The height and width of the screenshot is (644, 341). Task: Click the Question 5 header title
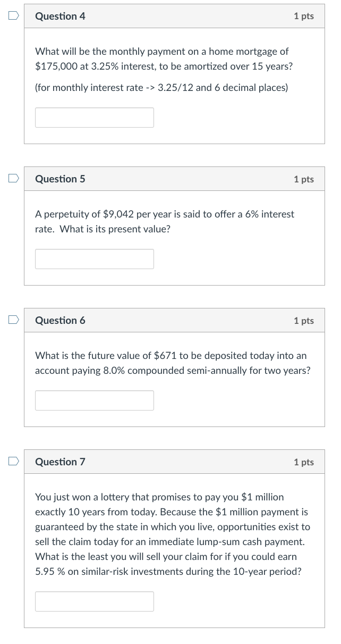(x=60, y=179)
